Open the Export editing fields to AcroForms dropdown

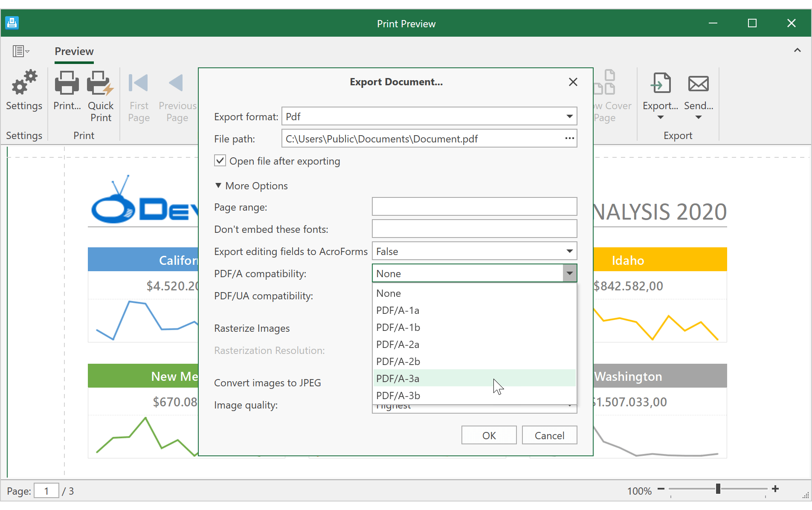click(569, 251)
